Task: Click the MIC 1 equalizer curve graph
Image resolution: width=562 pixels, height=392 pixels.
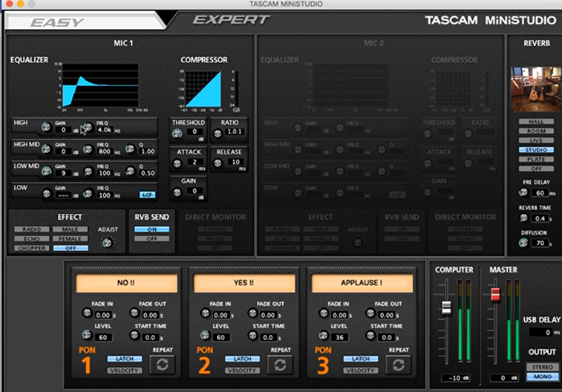Action: [100, 85]
